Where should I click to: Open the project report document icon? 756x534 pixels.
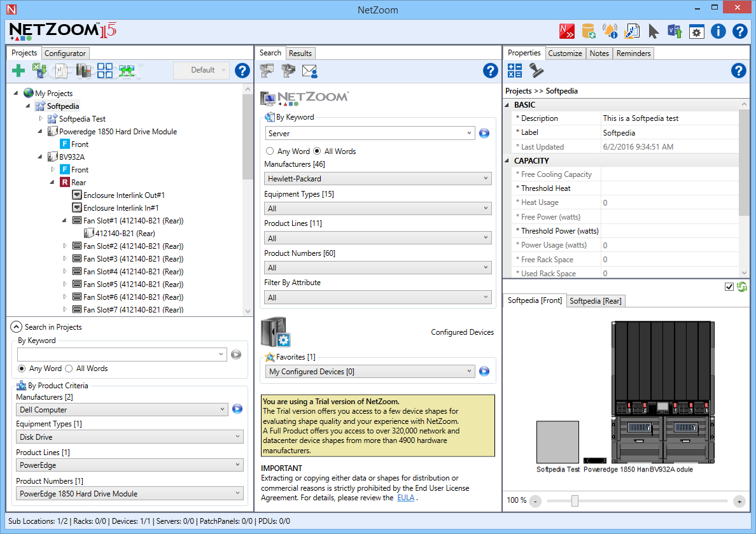coord(61,71)
